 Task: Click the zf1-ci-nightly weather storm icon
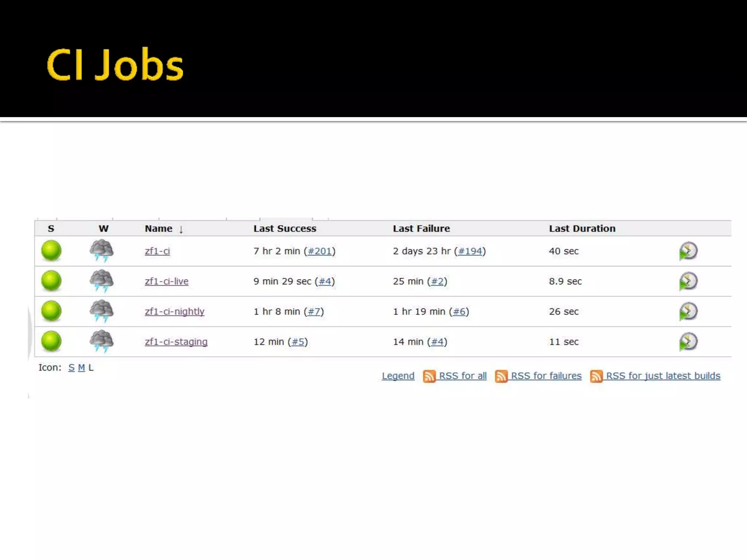click(x=101, y=311)
